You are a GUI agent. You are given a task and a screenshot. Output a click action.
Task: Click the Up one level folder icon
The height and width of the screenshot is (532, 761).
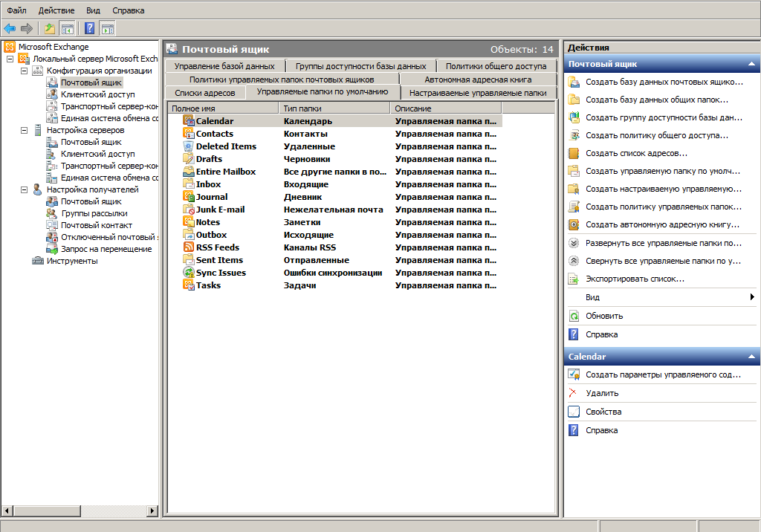click(49, 28)
